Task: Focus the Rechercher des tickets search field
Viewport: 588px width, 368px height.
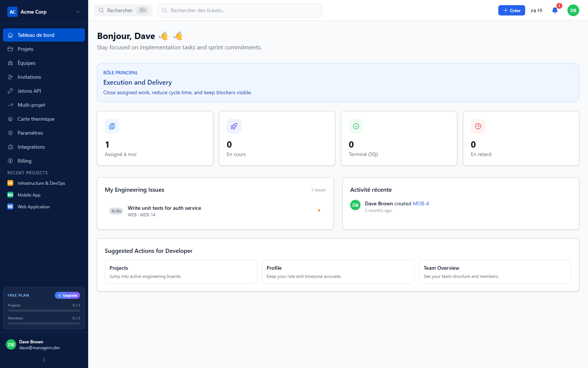Action: coord(240,10)
